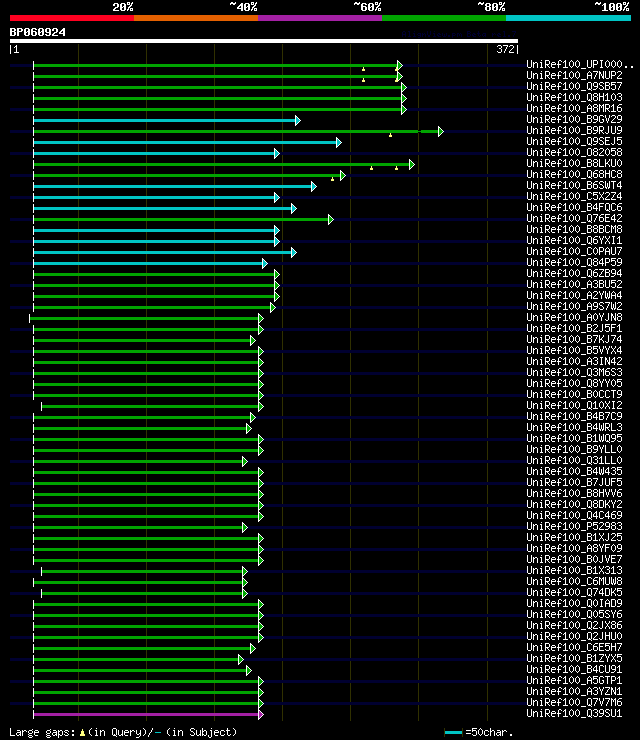Click the cyan alignment bar for Q9SEJ5
Image resolution: width=640 pixels, height=740 pixels.
[185, 143]
